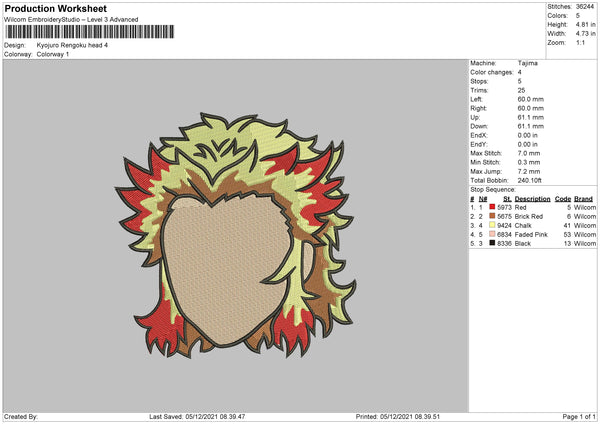Image resolution: width=600 pixels, height=424 pixels.
Task: Select the Min Stitch value '0.3 mm'
Action: (528, 162)
